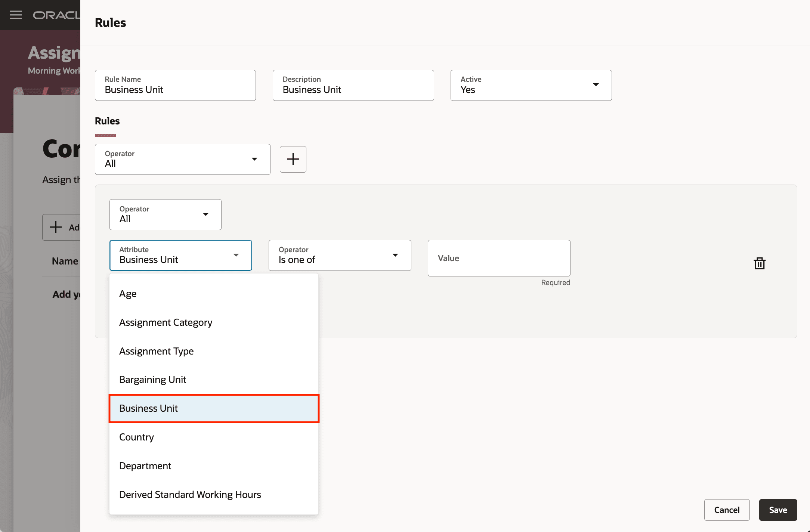The image size is (810, 532).
Task: Click the Oracle logo
Action: pos(56,15)
